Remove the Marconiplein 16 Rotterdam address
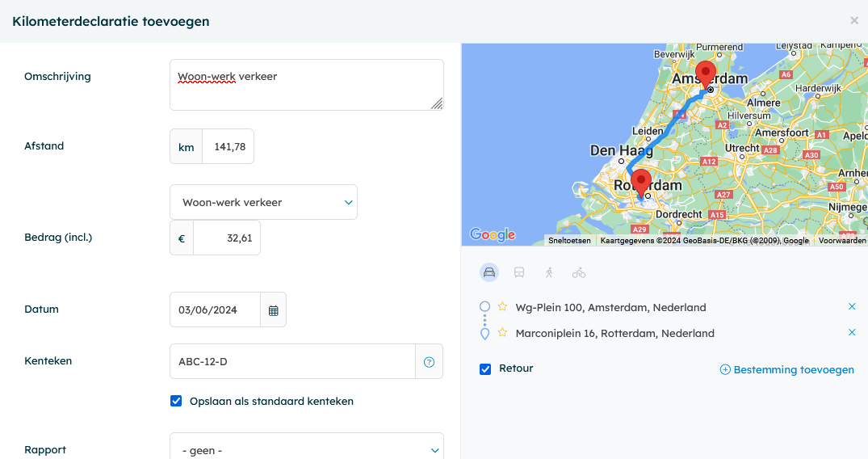868x459 pixels. coord(852,333)
